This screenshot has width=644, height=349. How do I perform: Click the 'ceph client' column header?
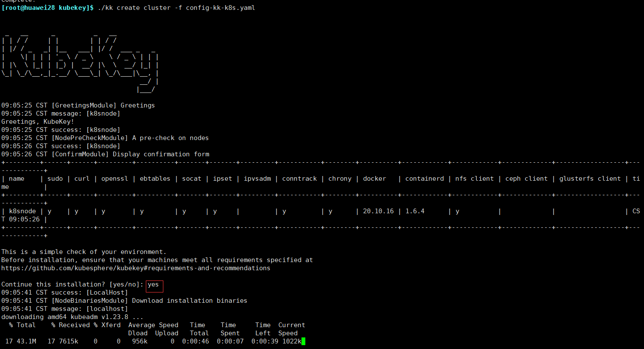click(526, 179)
